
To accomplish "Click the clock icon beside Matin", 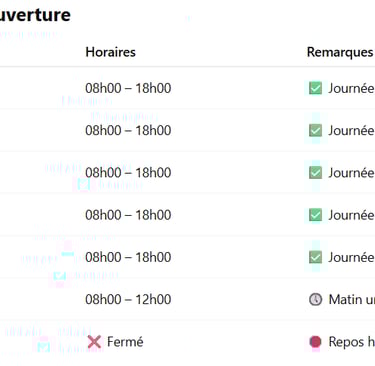I will pos(315,299).
